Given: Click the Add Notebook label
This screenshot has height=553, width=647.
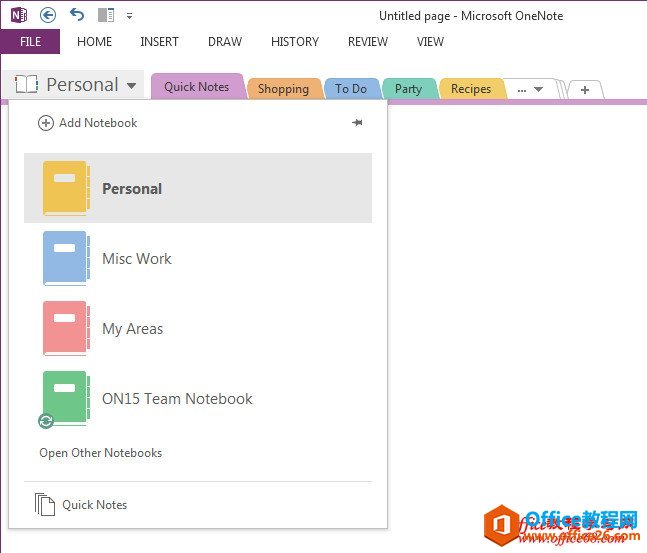Looking at the screenshot, I should click(x=98, y=123).
